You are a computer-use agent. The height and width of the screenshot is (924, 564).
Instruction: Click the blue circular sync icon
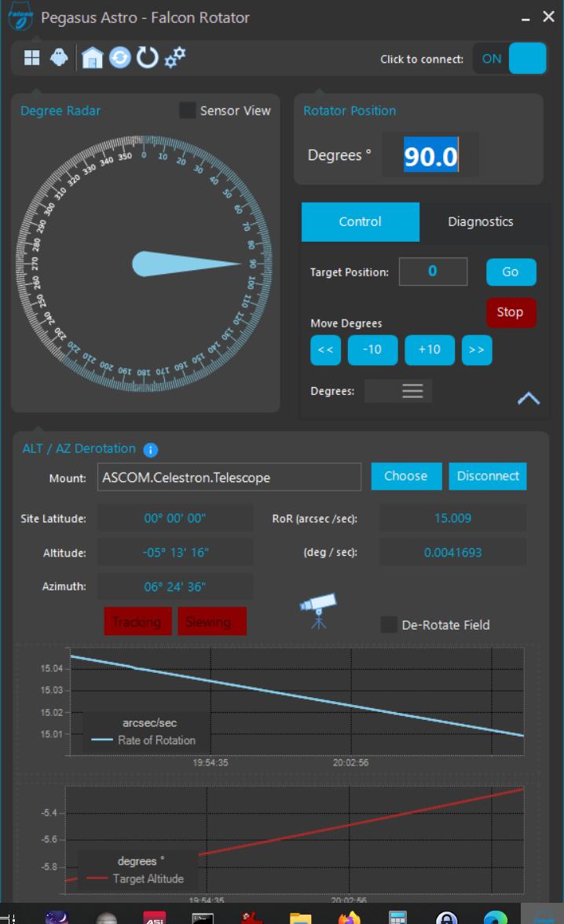pyautogui.click(x=119, y=58)
